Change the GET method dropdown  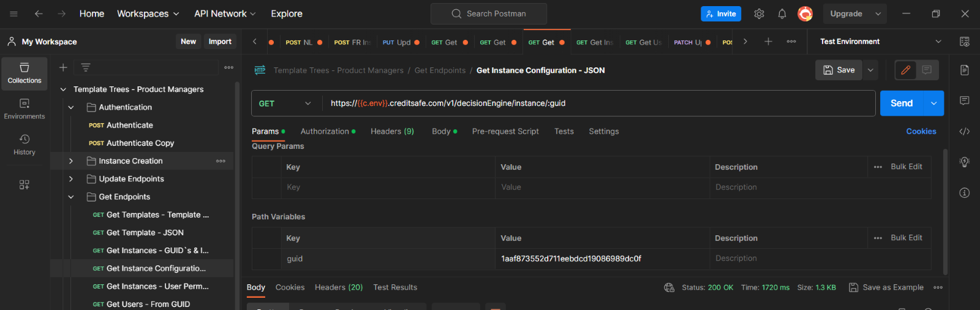tap(285, 104)
